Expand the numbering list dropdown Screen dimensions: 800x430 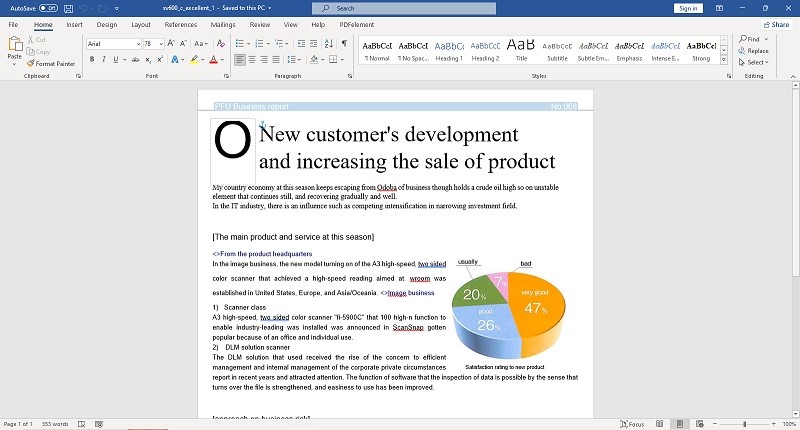pyautogui.click(x=267, y=44)
